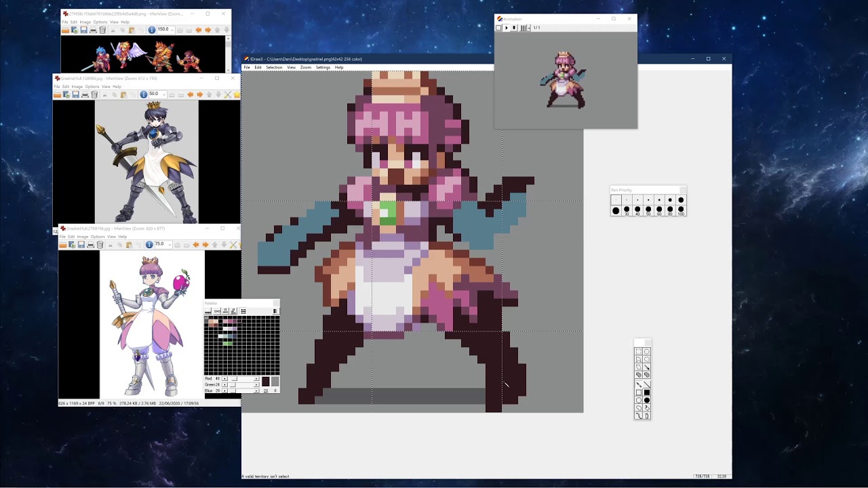Click the Green slider in Palette
This screenshot has width=868, height=488.
(241, 384)
